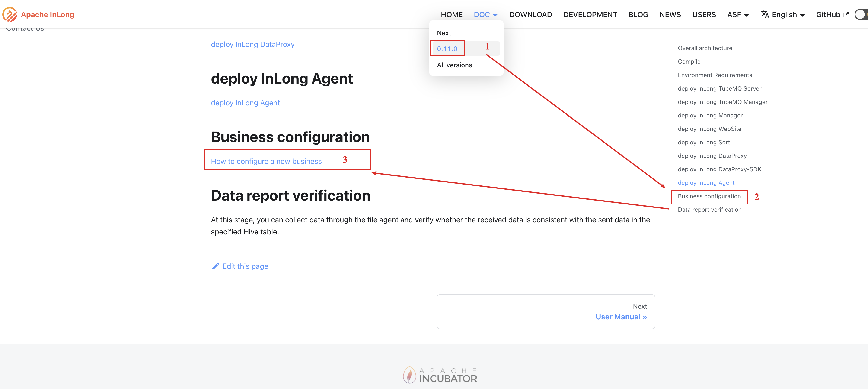Navigate to the DOWNLOAD page
Viewport: 868px width, 389px height.
coord(530,15)
